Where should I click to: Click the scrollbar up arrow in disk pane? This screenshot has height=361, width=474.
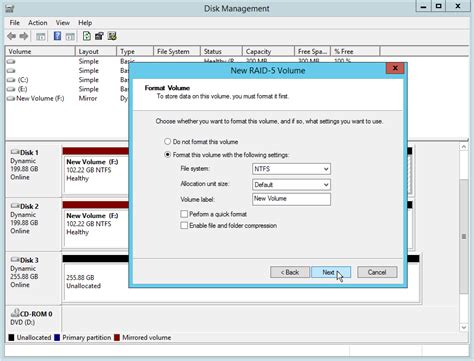click(464, 147)
